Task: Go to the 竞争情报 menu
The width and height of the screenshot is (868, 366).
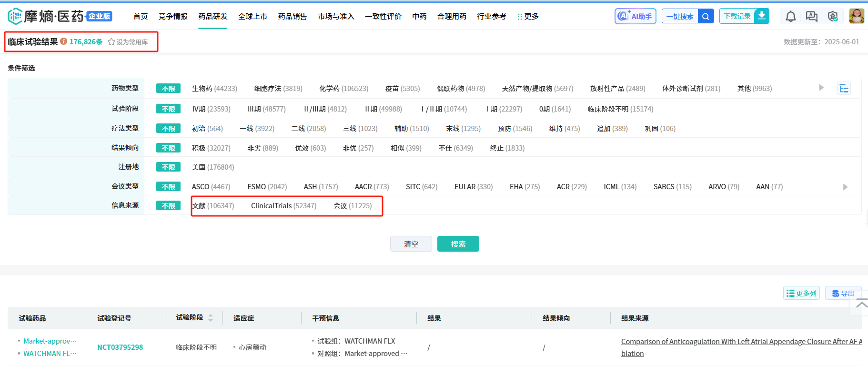Action: pos(173,17)
